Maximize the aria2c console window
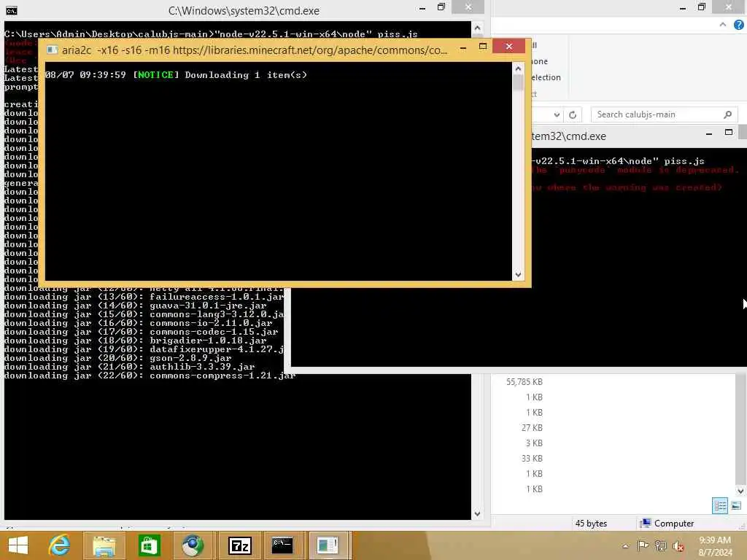 click(x=483, y=47)
